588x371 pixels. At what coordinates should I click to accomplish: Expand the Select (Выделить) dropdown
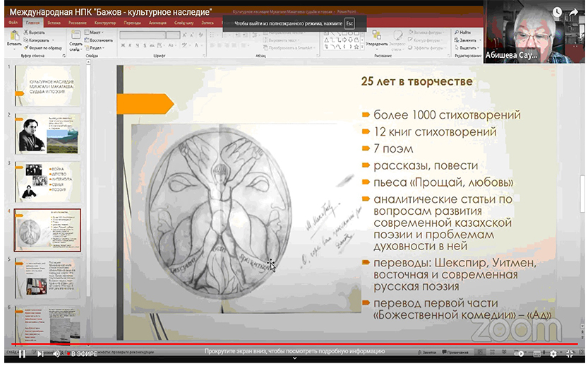coord(466,48)
